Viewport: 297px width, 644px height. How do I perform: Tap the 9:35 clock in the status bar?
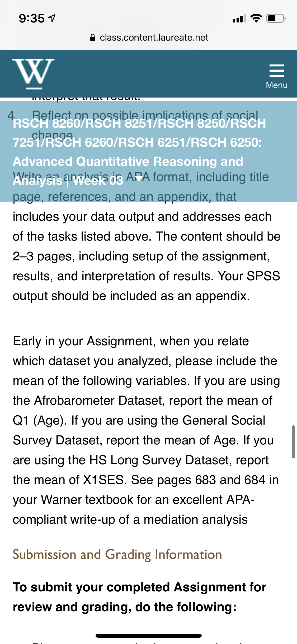(x=32, y=19)
